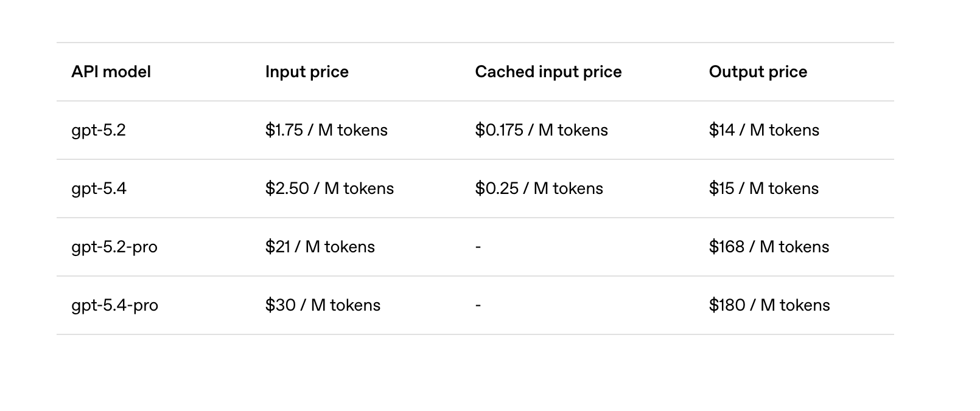Select the gpt-5.2-pro model name
This screenshot has height=411, width=980.
tap(114, 247)
